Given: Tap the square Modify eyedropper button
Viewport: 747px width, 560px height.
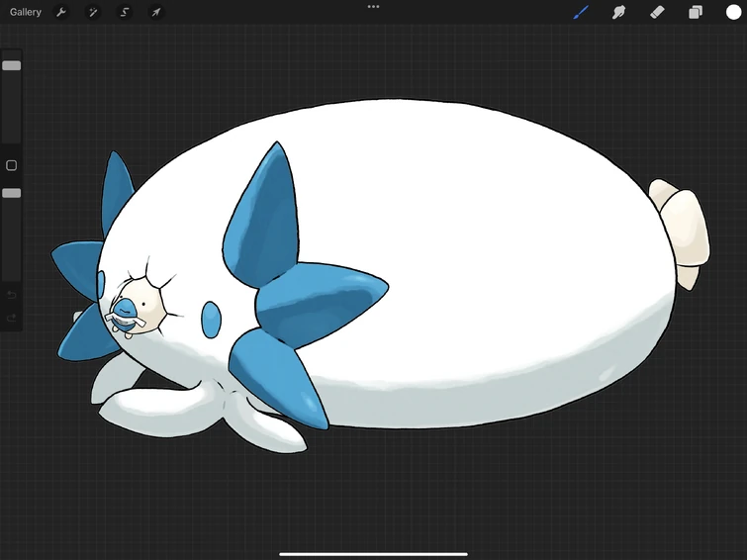Looking at the screenshot, I should tap(12, 165).
